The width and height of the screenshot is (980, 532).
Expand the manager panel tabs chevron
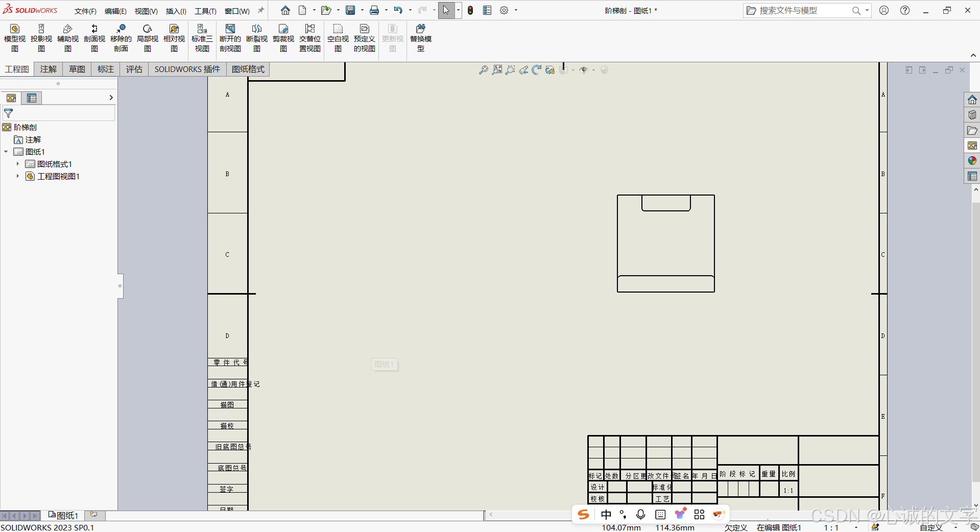pyautogui.click(x=111, y=98)
